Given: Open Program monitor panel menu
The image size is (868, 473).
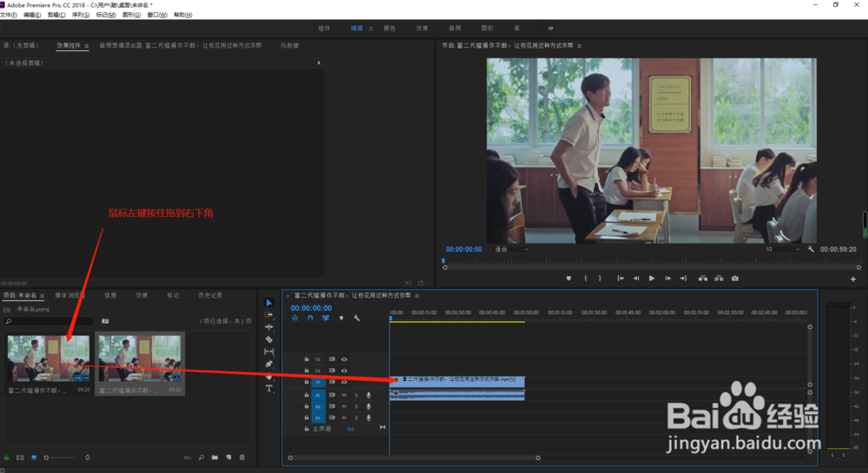Looking at the screenshot, I should coord(580,46).
